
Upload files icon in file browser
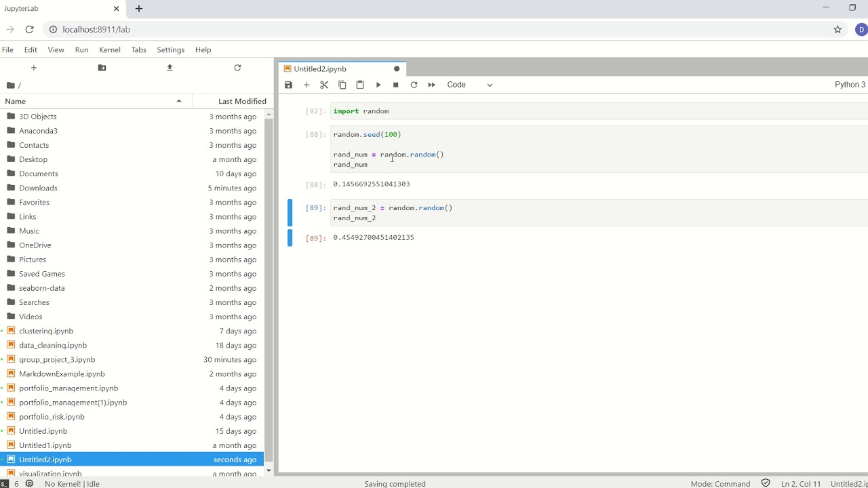click(170, 68)
